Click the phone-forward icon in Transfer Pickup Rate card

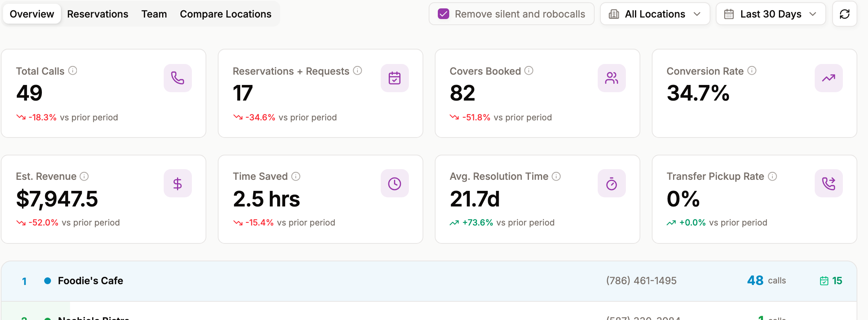point(828,184)
